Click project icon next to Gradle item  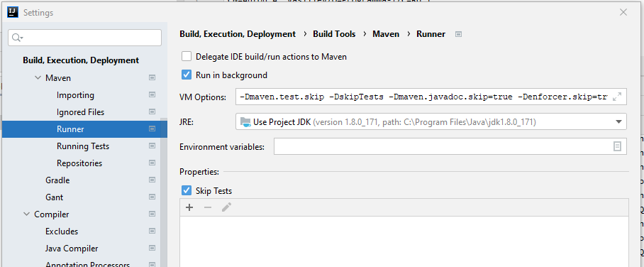point(152,180)
